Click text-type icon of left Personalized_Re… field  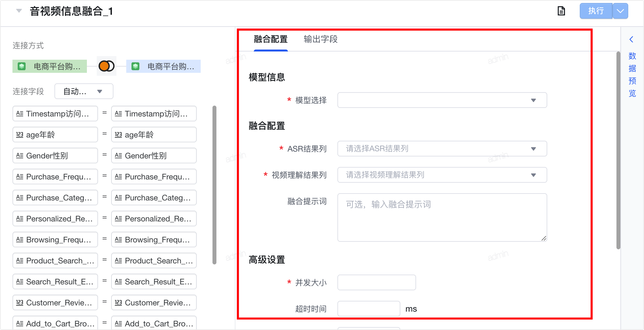point(20,218)
